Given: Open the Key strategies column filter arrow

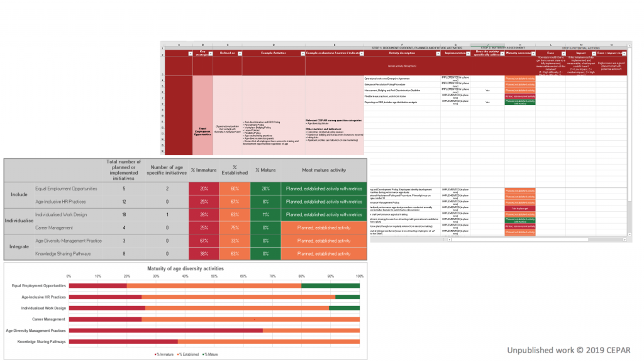Looking at the screenshot, I should 211,54.
